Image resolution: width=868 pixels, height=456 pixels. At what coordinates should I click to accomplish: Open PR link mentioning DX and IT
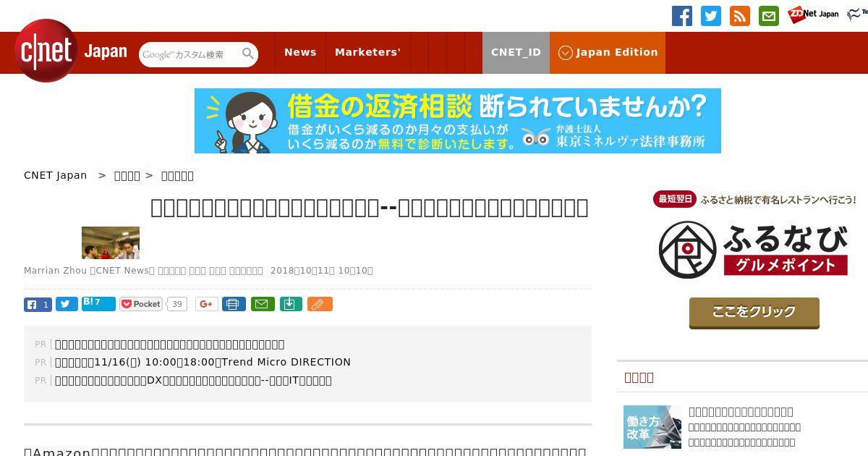point(193,380)
